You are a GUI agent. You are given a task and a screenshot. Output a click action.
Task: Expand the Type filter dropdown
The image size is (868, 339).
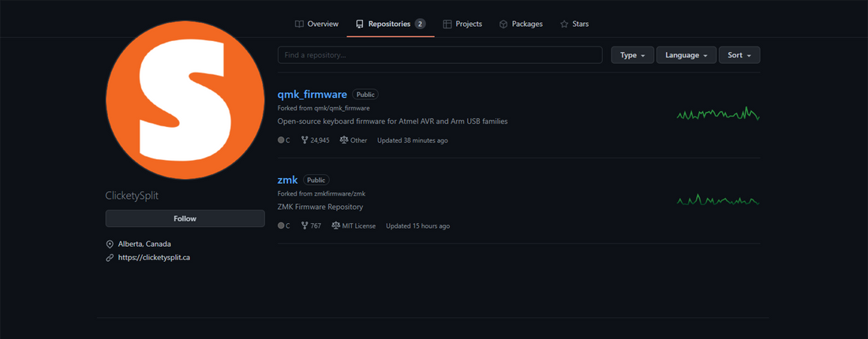(x=632, y=55)
